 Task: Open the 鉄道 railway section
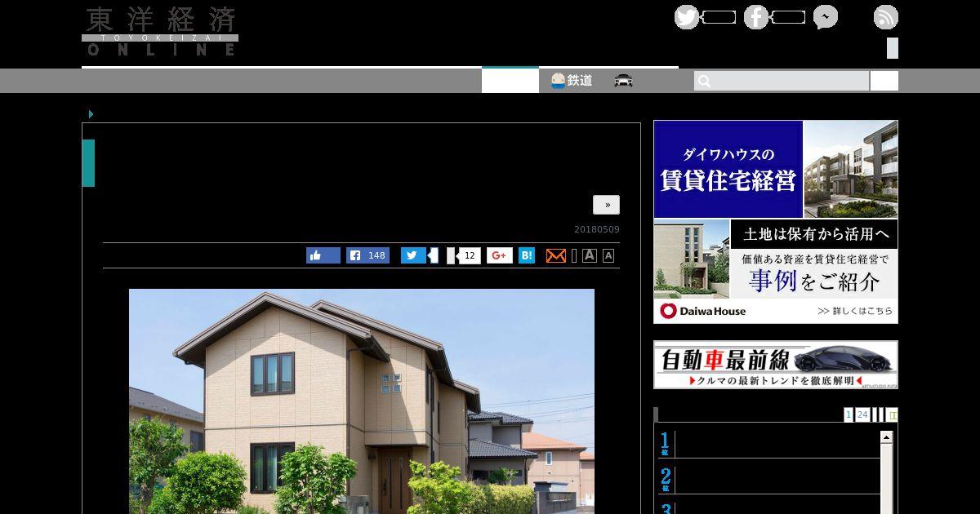(x=572, y=81)
